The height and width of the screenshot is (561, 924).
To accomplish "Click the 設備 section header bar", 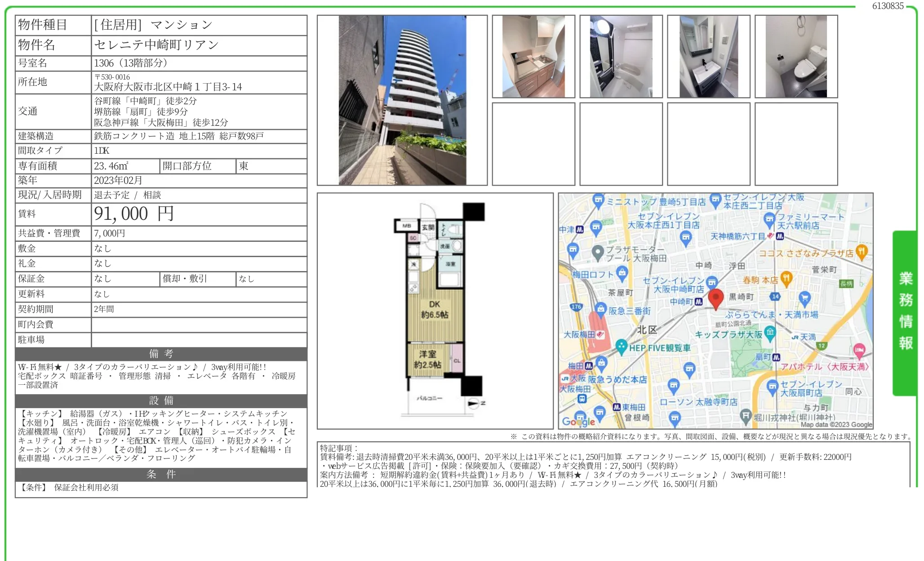I will point(161,401).
